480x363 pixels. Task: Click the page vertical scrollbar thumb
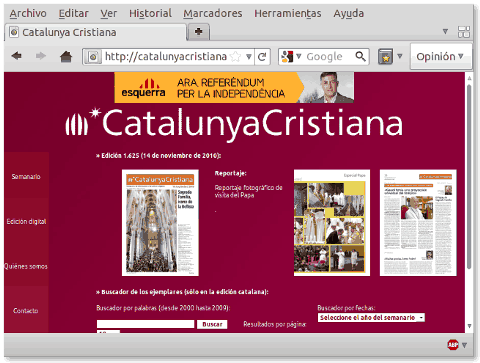(469, 177)
